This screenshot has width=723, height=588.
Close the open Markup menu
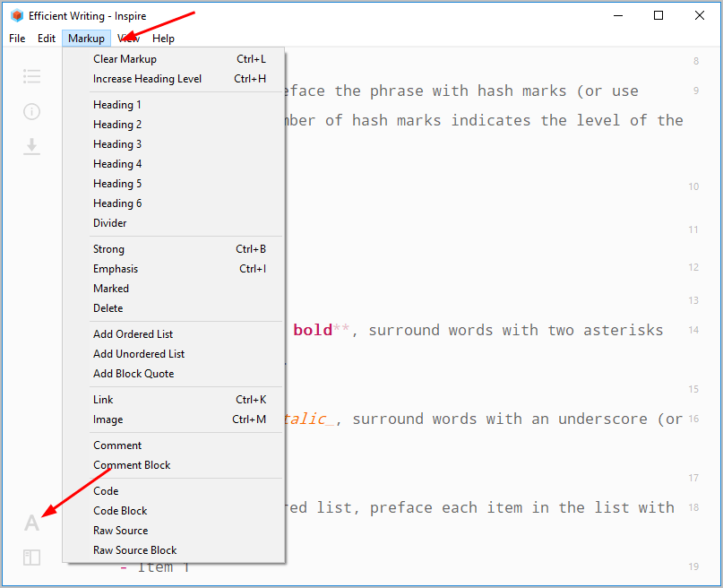(86, 39)
